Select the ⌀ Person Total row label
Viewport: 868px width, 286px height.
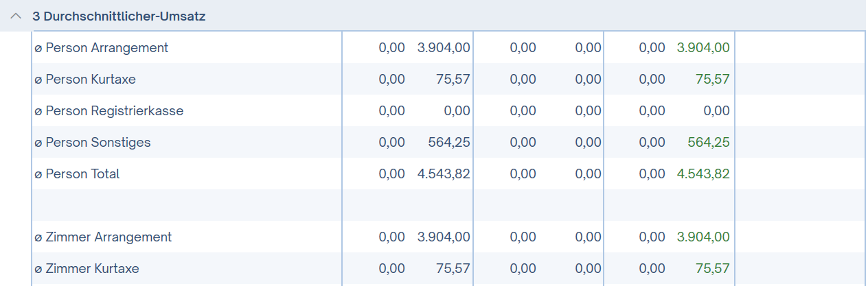pyautogui.click(x=77, y=174)
